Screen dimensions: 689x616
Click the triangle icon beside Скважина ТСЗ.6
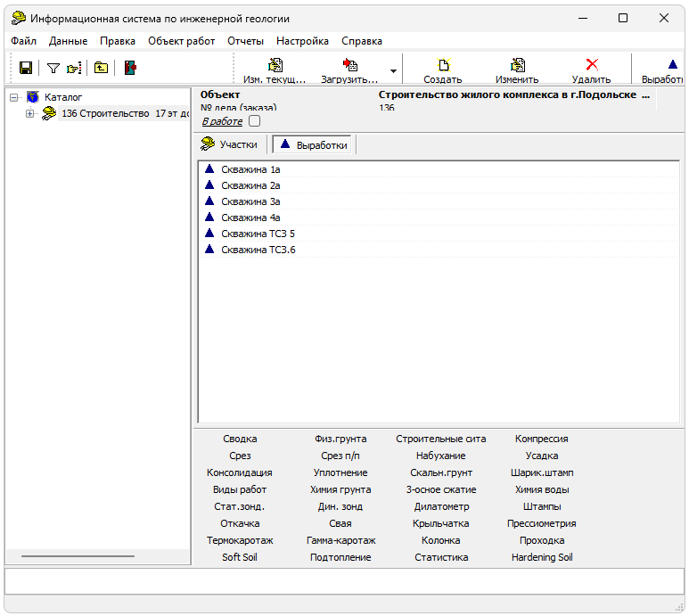(x=209, y=249)
